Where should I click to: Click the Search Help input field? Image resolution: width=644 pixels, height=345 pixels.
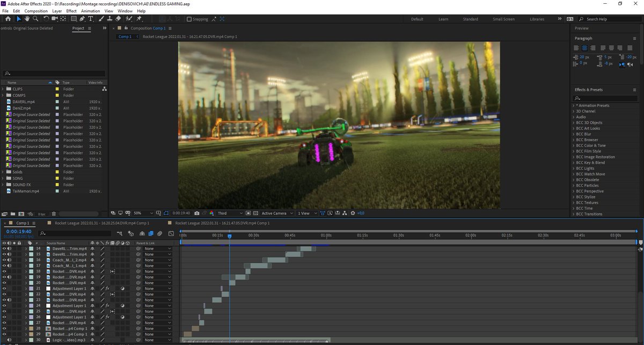[x=610, y=19]
